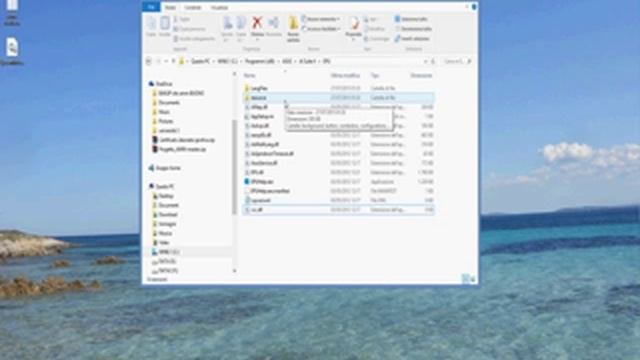This screenshot has height=360, width=640.
Task: Click the Up one level arrow
Action: click(173, 61)
